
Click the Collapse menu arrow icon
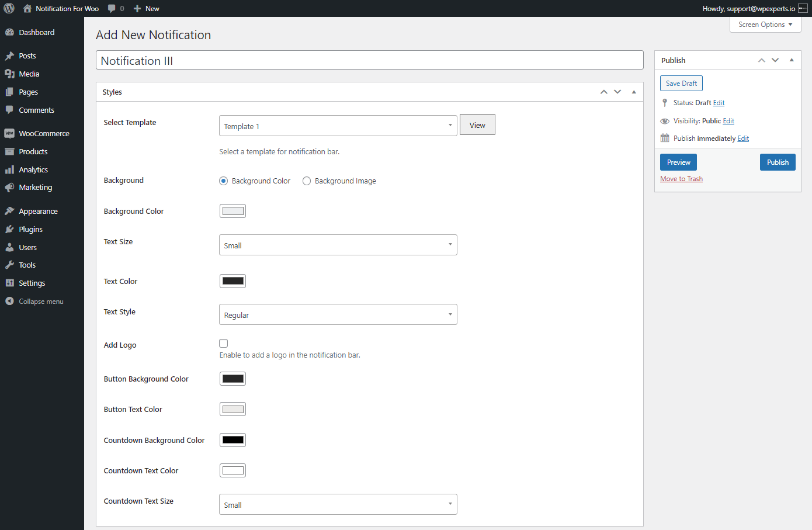click(9, 301)
